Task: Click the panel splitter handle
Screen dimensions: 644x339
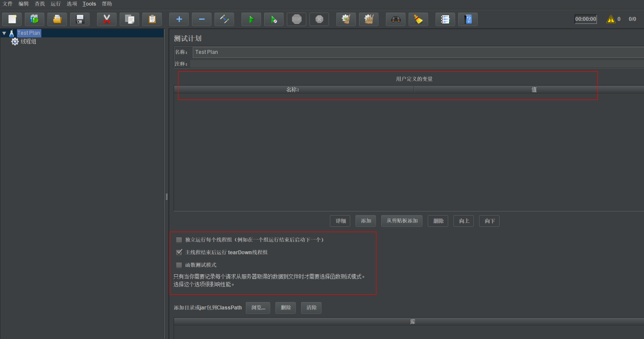Action: point(167,197)
